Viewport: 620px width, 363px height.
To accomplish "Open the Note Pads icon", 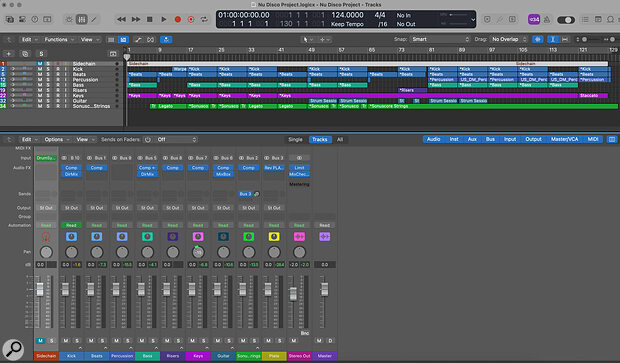I will (598, 19).
